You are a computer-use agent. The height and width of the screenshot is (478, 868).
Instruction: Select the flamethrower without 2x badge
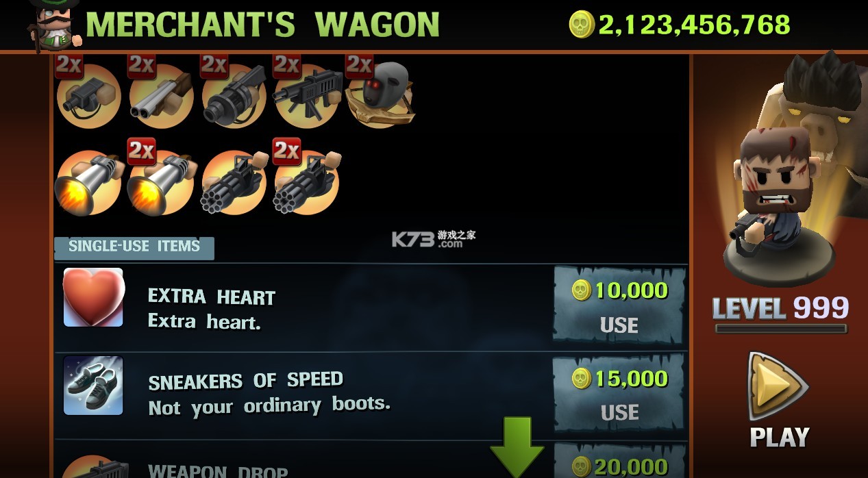88,181
